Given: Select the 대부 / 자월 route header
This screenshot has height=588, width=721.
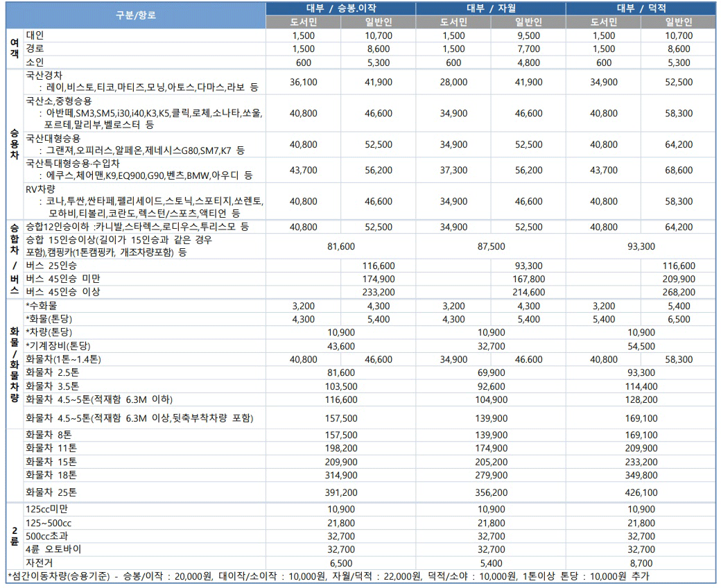Looking at the screenshot, I should pos(491,8).
